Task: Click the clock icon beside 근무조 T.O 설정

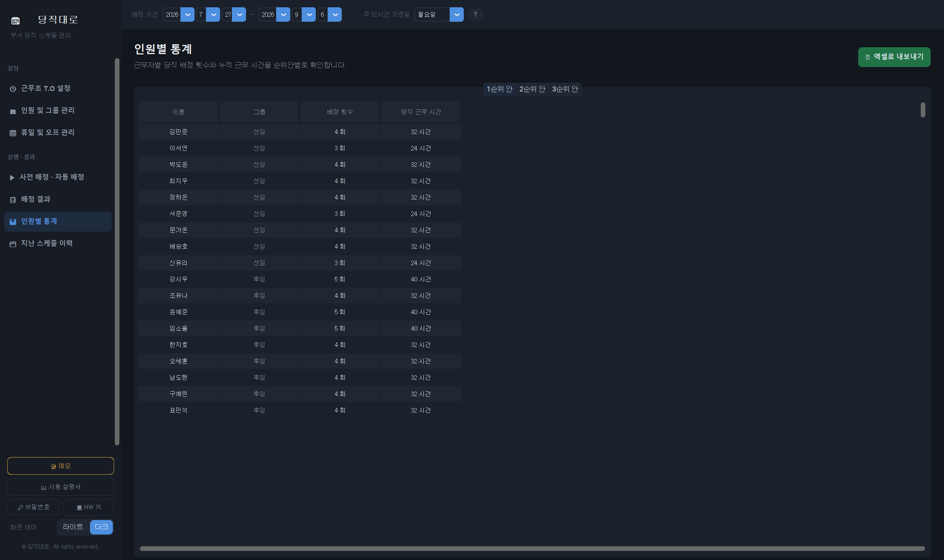Action: 13,88
